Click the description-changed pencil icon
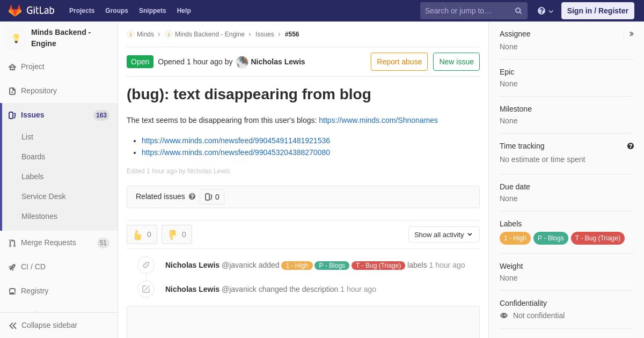This screenshot has width=644, height=338. tap(146, 289)
